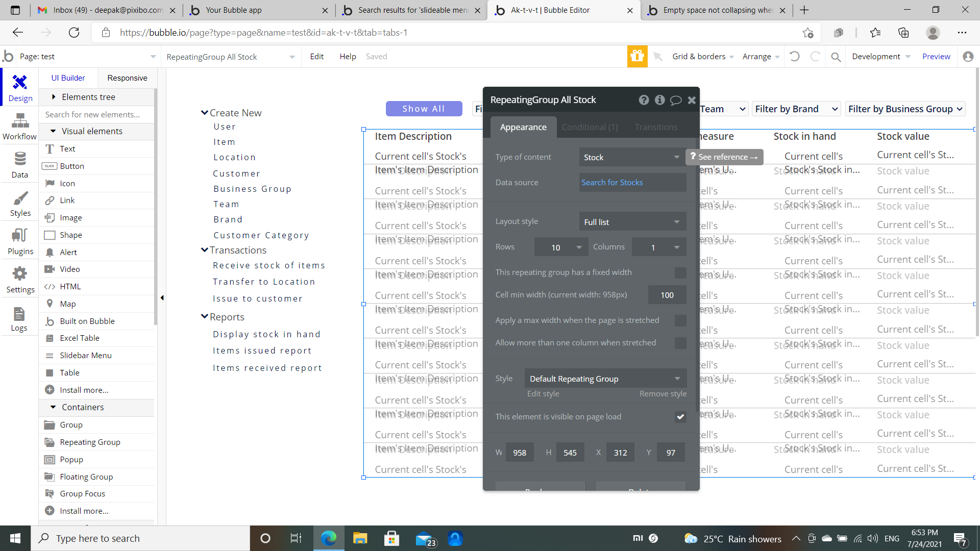The height and width of the screenshot is (551, 980).
Task: Open the comment bubble icon in property panel
Action: (x=675, y=100)
